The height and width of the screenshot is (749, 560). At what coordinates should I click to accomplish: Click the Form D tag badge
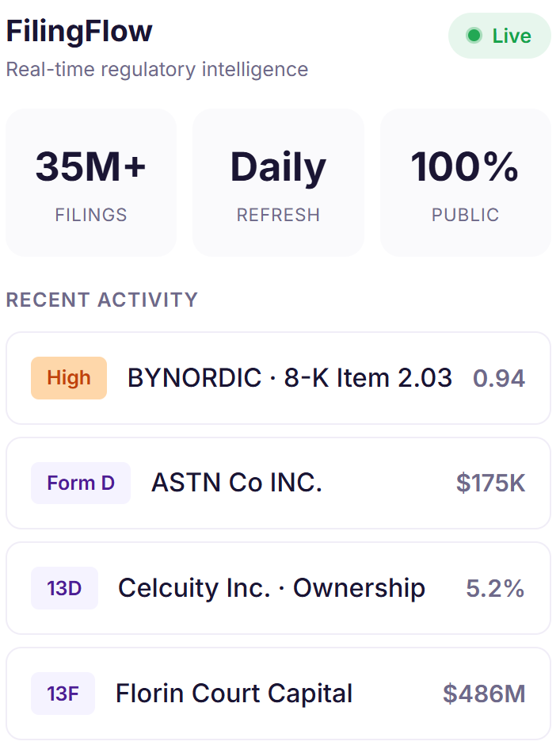81,483
